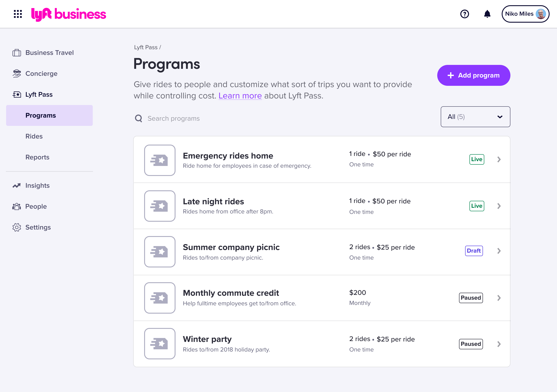Image resolution: width=557 pixels, height=392 pixels.
Task: Click the Lyft business logo
Action: (x=69, y=14)
